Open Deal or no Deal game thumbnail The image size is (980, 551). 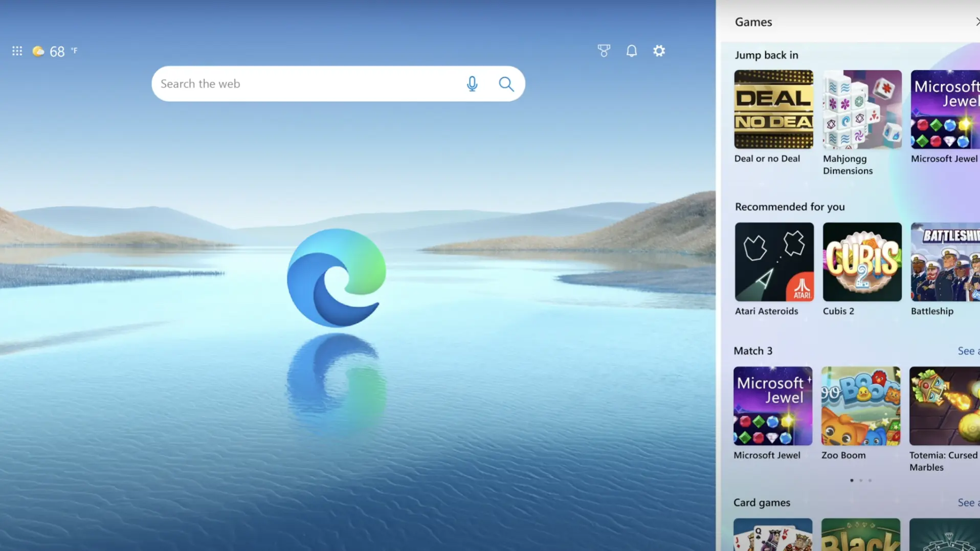773,109
